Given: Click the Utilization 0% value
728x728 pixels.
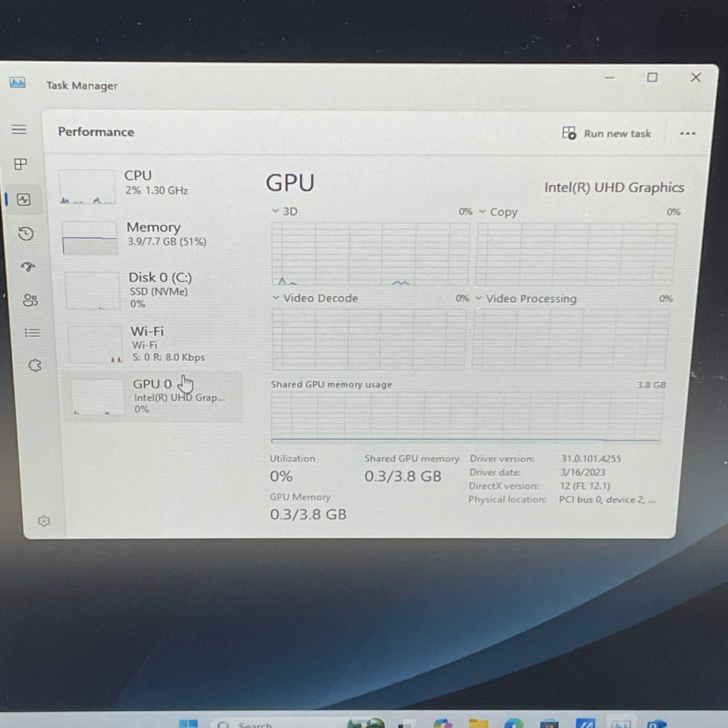Looking at the screenshot, I should (281, 476).
